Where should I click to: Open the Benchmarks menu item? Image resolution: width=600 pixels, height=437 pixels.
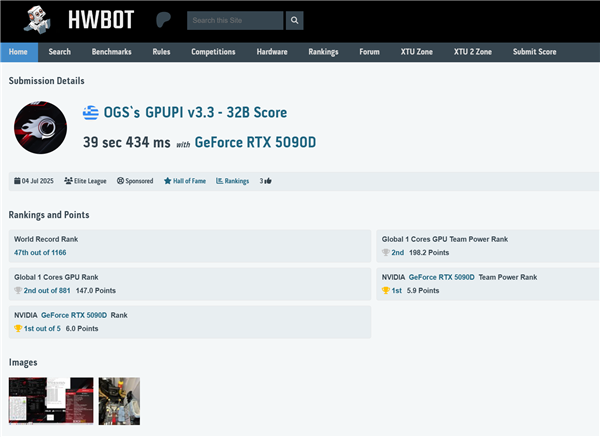111,52
